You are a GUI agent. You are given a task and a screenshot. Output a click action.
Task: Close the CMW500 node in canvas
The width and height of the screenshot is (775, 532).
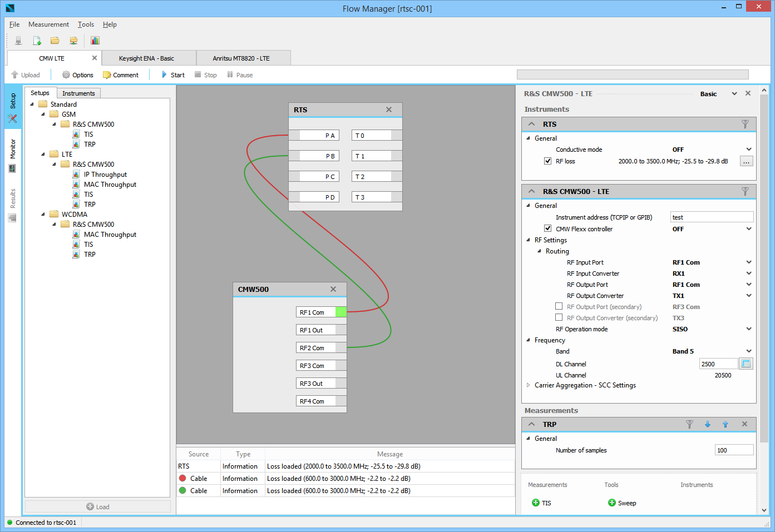[x=333, y=289]
